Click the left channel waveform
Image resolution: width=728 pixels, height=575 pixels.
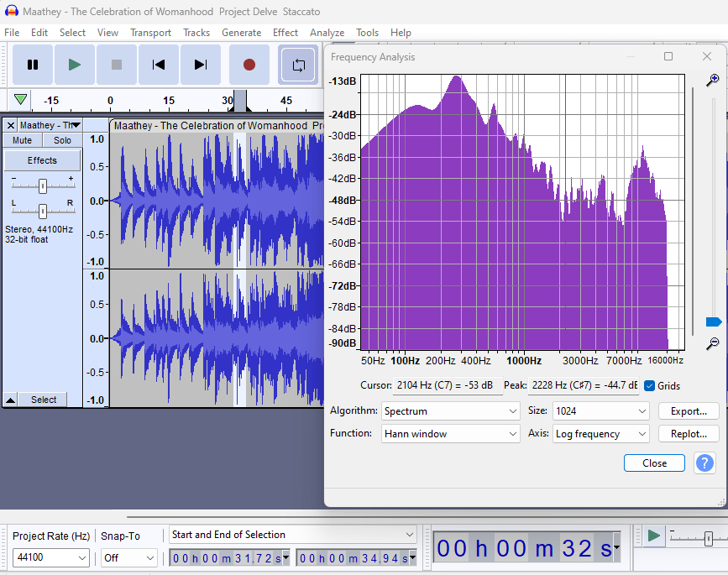(217, 201)
